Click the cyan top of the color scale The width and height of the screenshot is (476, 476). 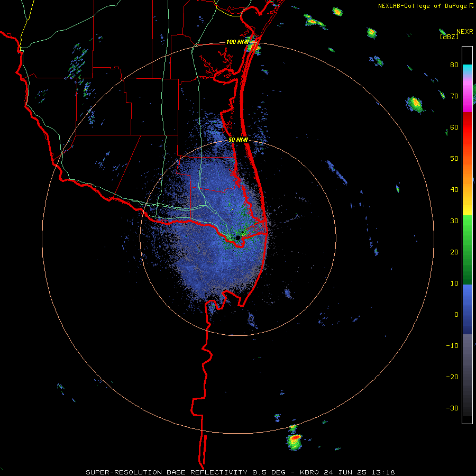[467, 69]
